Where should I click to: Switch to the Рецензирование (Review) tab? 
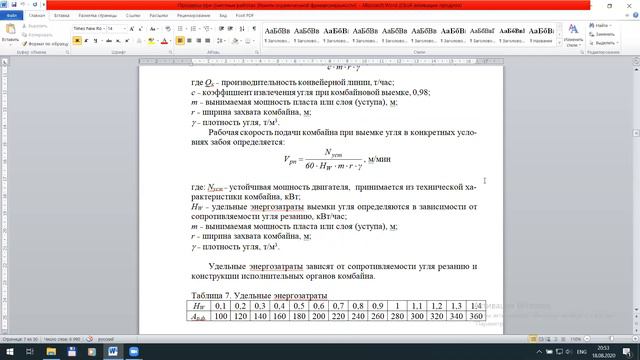193,16
